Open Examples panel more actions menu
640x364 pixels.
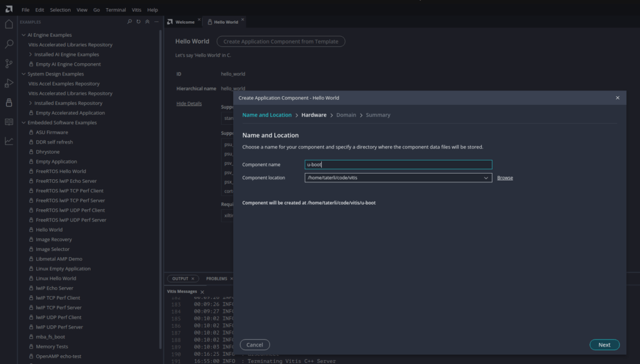[x=156, y=22]
